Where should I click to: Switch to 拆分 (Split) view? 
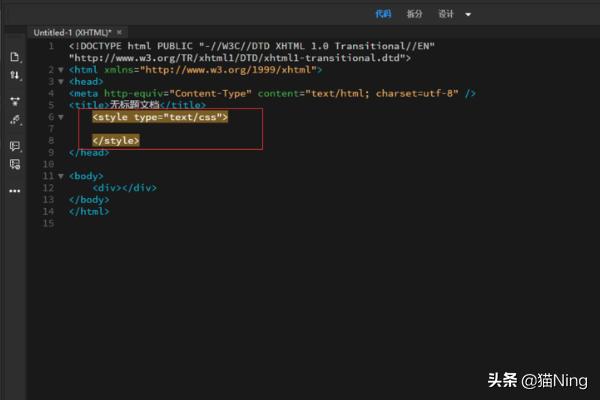coord(414,14)
